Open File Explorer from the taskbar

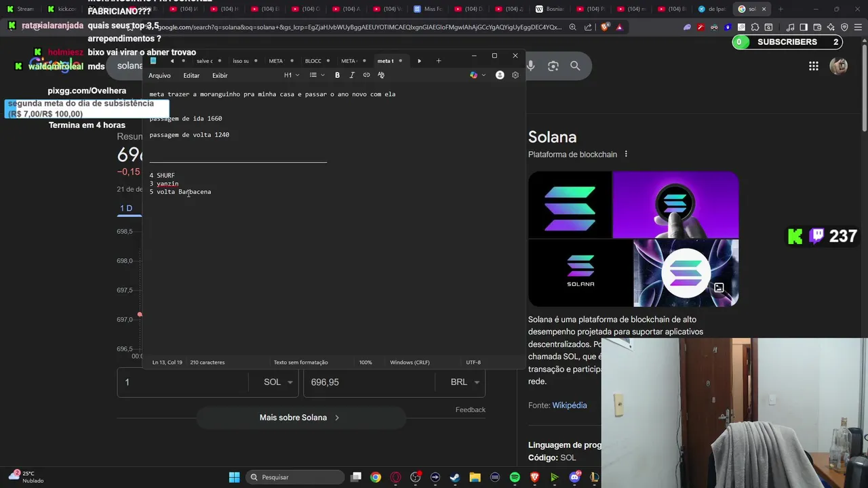click(475, 477)
